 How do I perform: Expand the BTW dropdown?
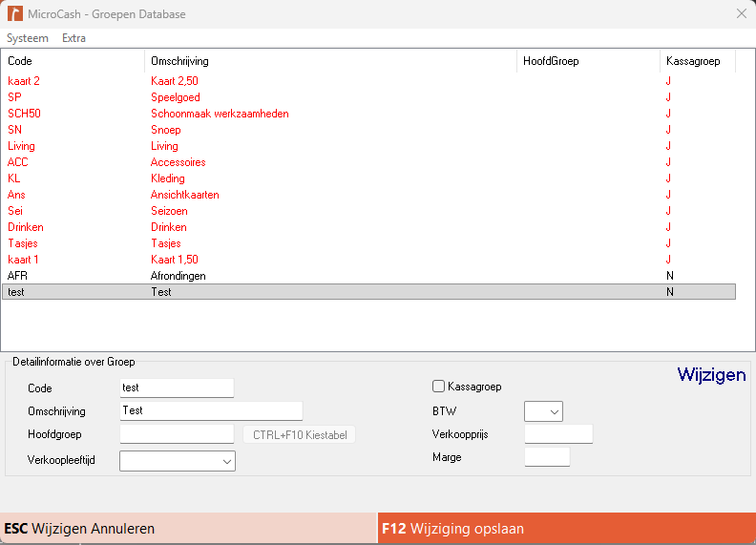coord(543,411)
